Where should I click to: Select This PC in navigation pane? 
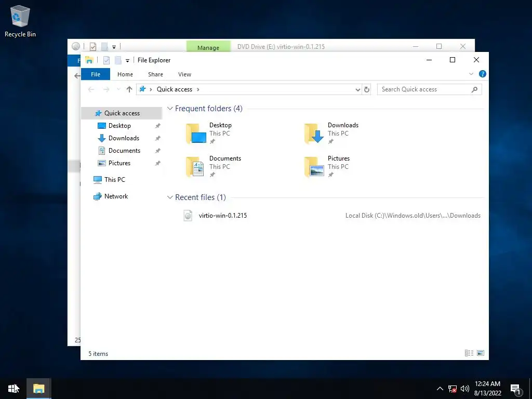point(114,179)
